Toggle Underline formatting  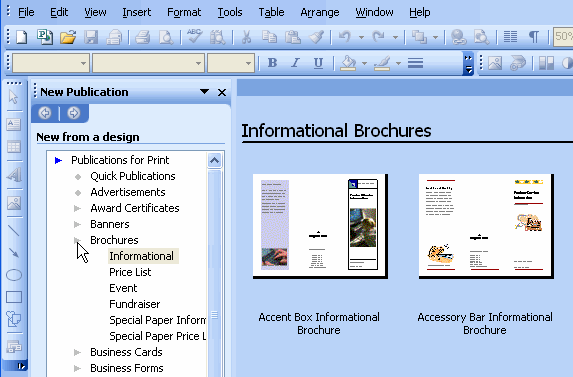coord(318,63)
